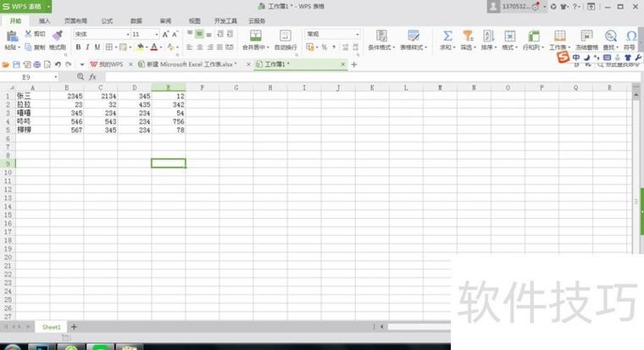
Task: Click into the formula bar input
Action: click(372, 77)
